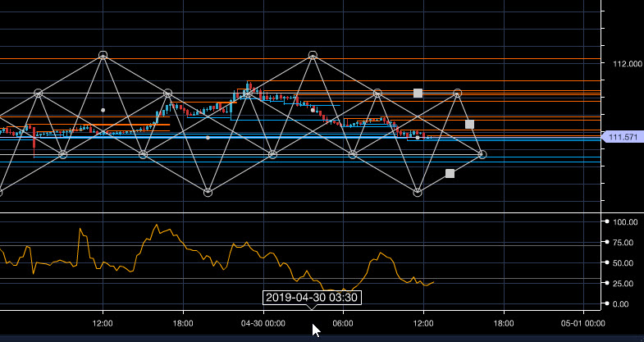The height and width of the screenshot is (342, 644).
Task: Click the 18:00 label before 05-01
Action: click(x=503, y=324)
